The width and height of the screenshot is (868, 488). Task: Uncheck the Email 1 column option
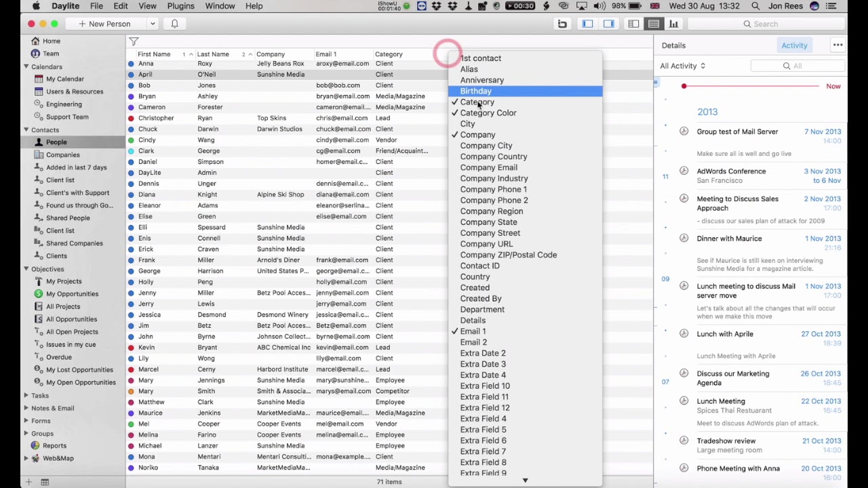tap(524, 331)
